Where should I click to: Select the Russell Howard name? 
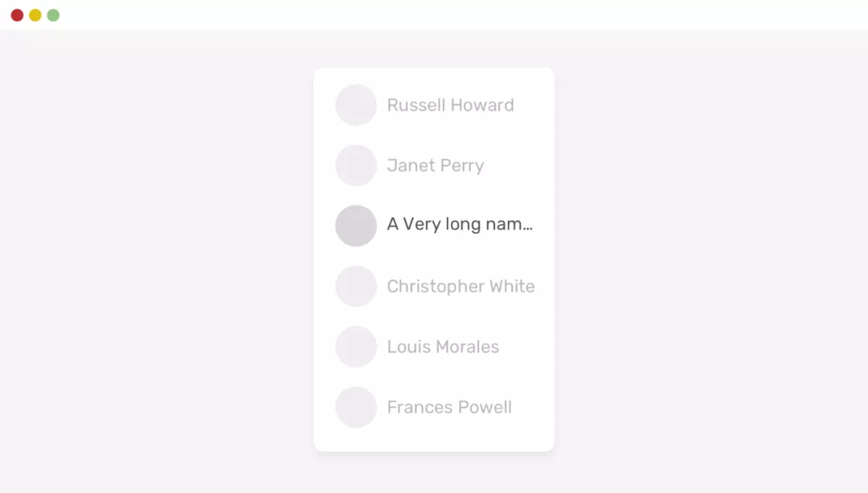point(450,105)
